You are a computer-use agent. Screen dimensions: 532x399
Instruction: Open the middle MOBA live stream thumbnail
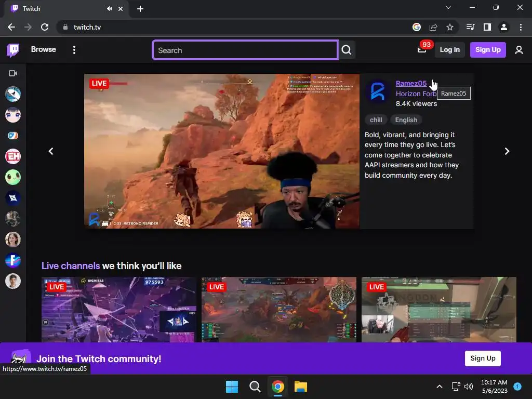tap(279, 310)
